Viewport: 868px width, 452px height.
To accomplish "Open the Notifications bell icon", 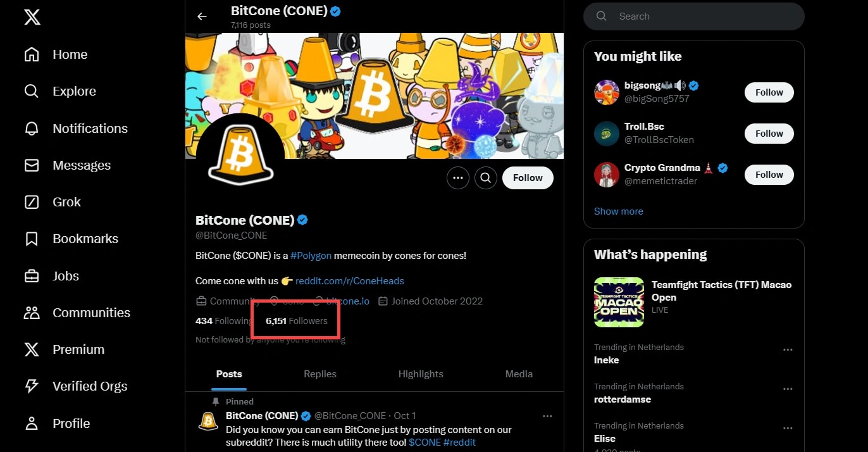I will point(32,129).
